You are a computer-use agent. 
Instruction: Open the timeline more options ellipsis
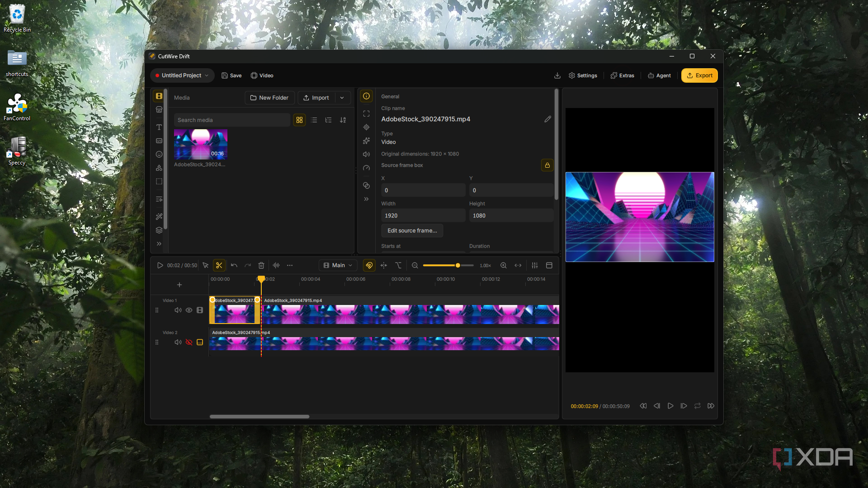(x=290, y=265)
